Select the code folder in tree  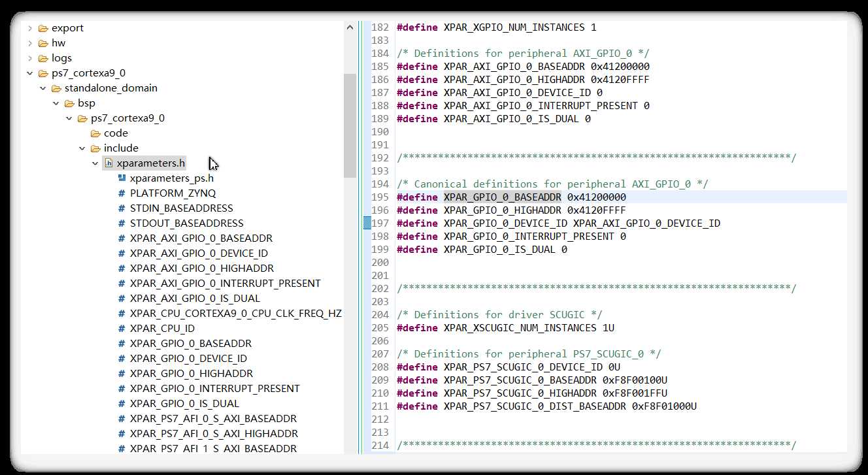(x=116, y=133)
